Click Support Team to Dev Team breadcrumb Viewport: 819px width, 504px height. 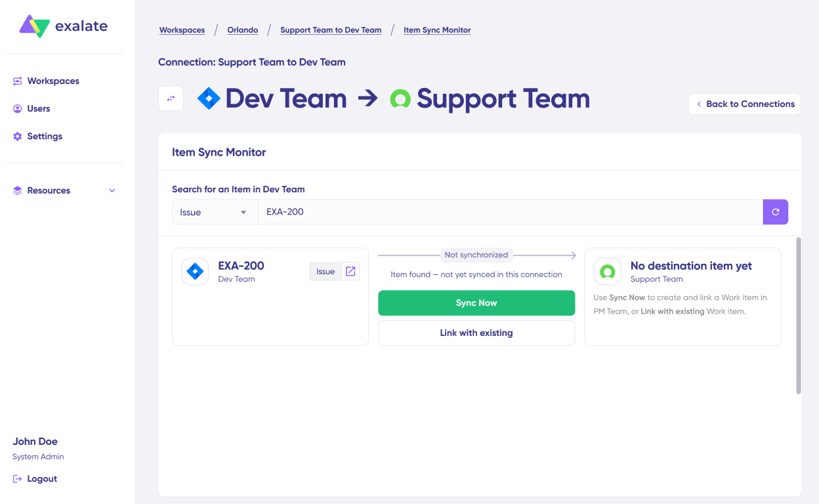(331, 30)
